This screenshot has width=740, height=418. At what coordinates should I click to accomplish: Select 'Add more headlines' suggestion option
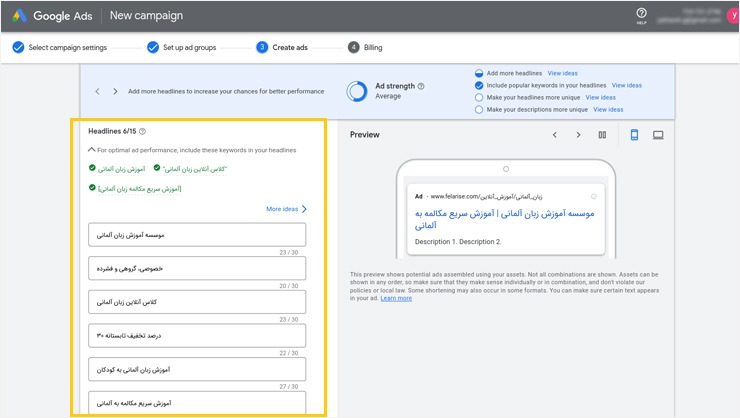pyautogui.click(x=479, y=73)
